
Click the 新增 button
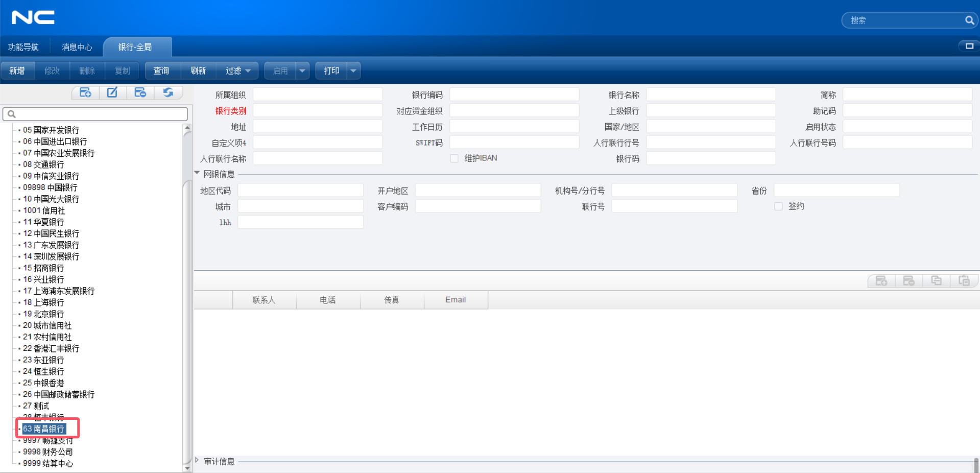(x=17, y=70)
